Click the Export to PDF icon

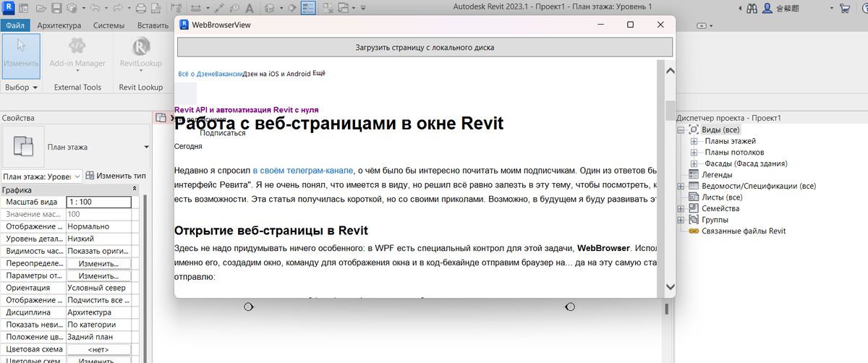point(156,8)
